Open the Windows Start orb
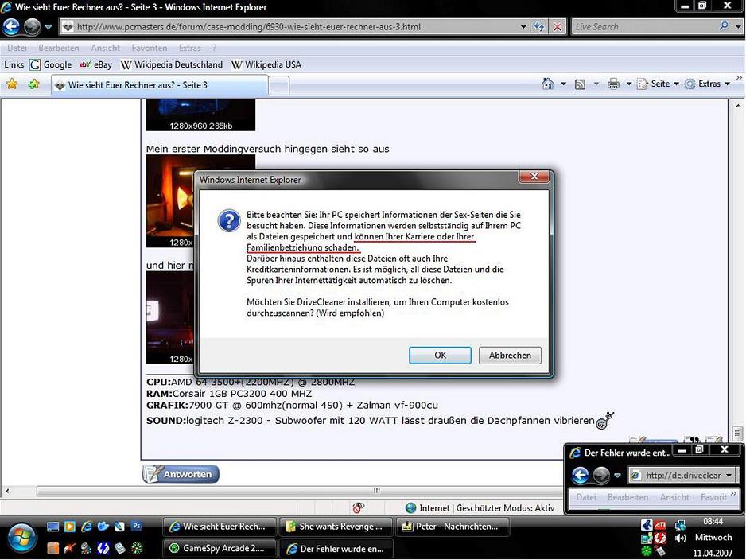This screenshot has width=746, height=560. point(21,538)
